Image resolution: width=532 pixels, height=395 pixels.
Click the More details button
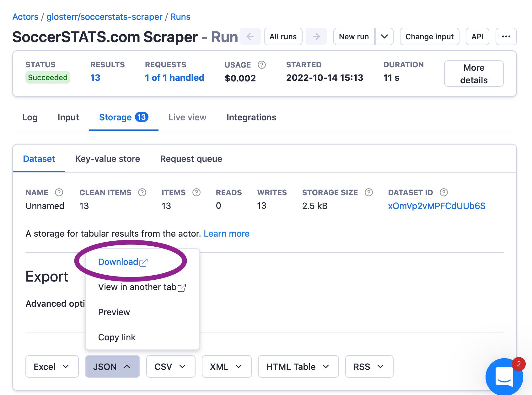click(474, 74)
